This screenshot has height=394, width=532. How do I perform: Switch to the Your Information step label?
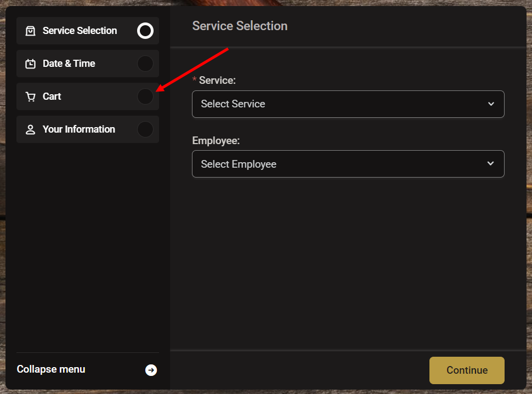[79, 129]
